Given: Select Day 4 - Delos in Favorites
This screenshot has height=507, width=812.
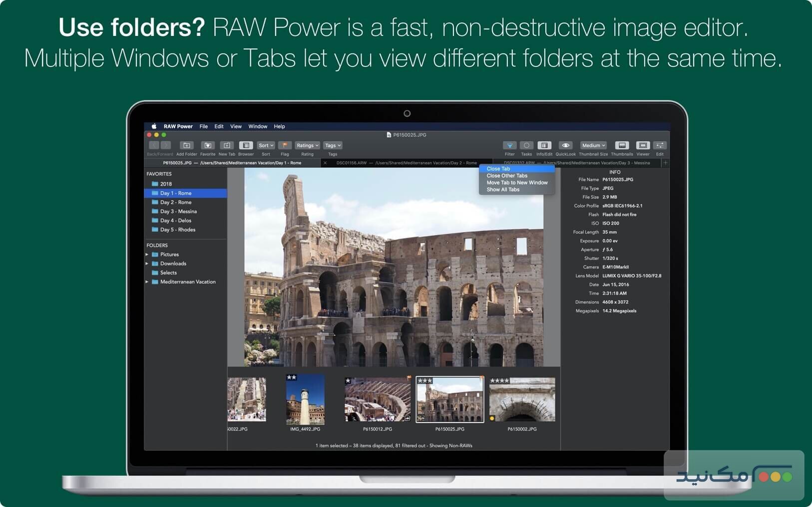Looking at the screenshot, I should point(176,220).
